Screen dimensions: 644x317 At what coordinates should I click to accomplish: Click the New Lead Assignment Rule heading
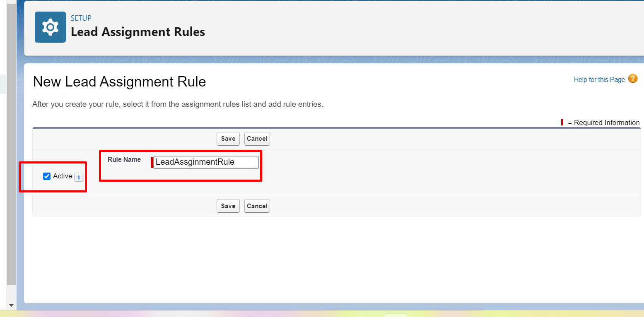pyautogui.click(x=119, y=82)
